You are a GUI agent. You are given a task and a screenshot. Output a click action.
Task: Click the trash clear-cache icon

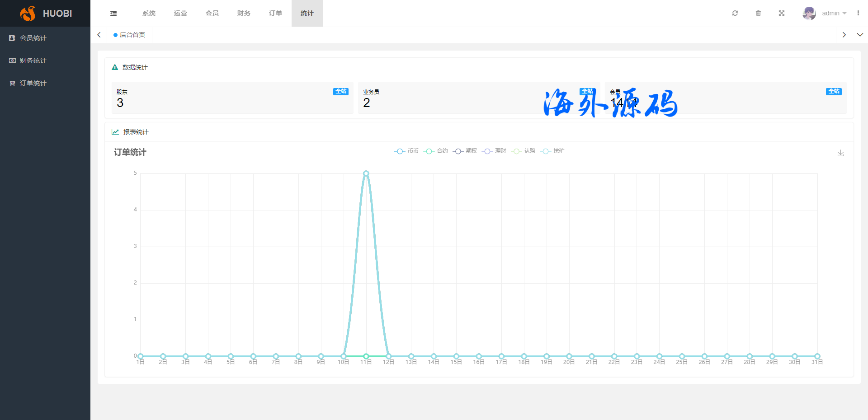[x=758, y=13]
